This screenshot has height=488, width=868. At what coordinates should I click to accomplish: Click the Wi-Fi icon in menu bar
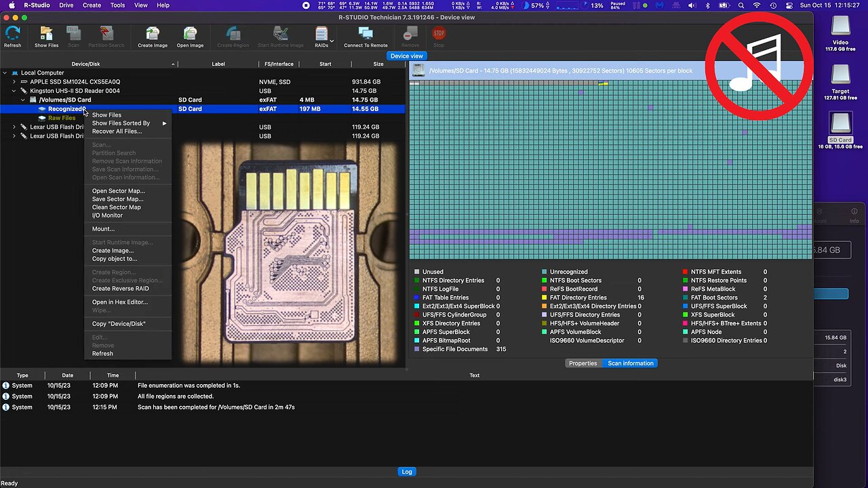click(x=757, y=5)
